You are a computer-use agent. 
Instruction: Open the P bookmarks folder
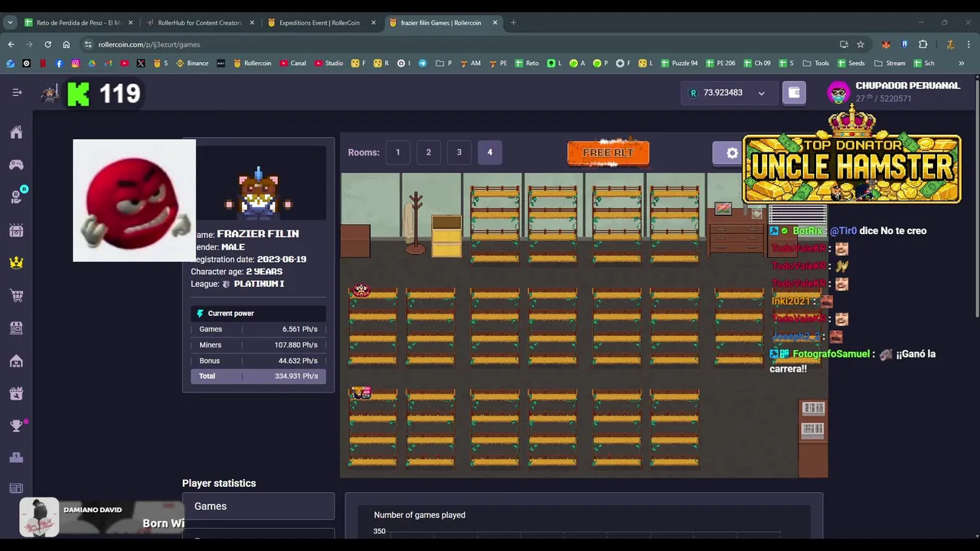click(444, 64)
